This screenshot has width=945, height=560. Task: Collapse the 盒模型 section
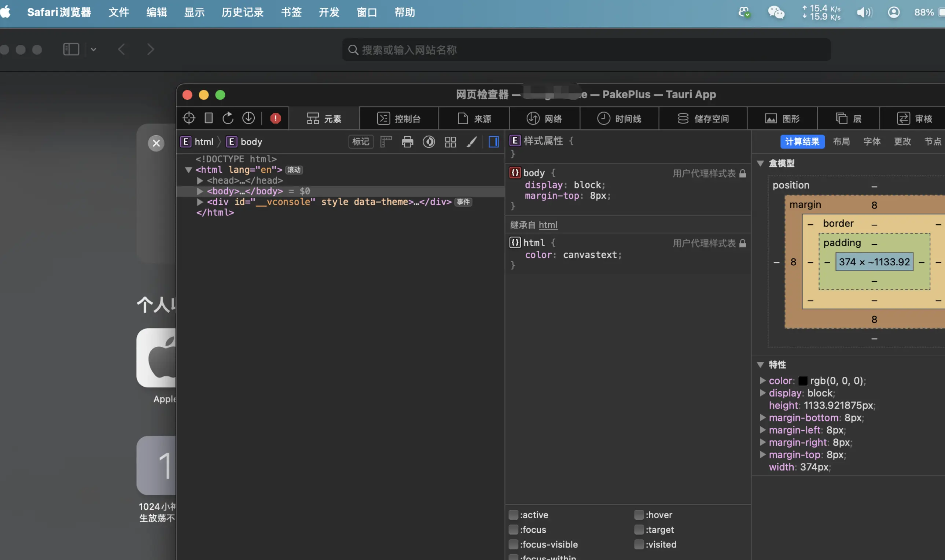click(761, 163)
